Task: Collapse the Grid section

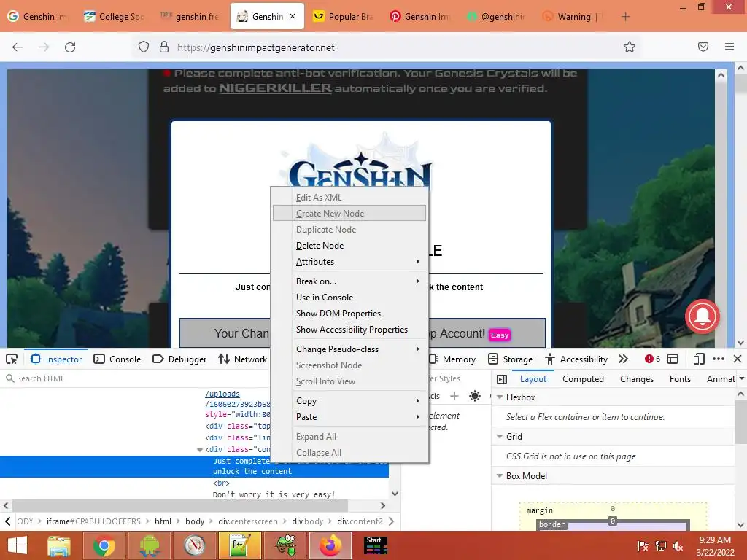Action: (500, 437)
